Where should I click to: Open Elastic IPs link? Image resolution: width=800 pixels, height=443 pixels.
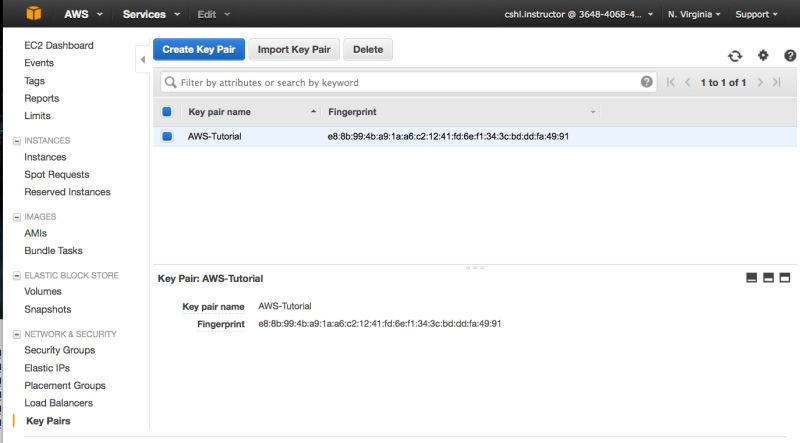(47, 367)
